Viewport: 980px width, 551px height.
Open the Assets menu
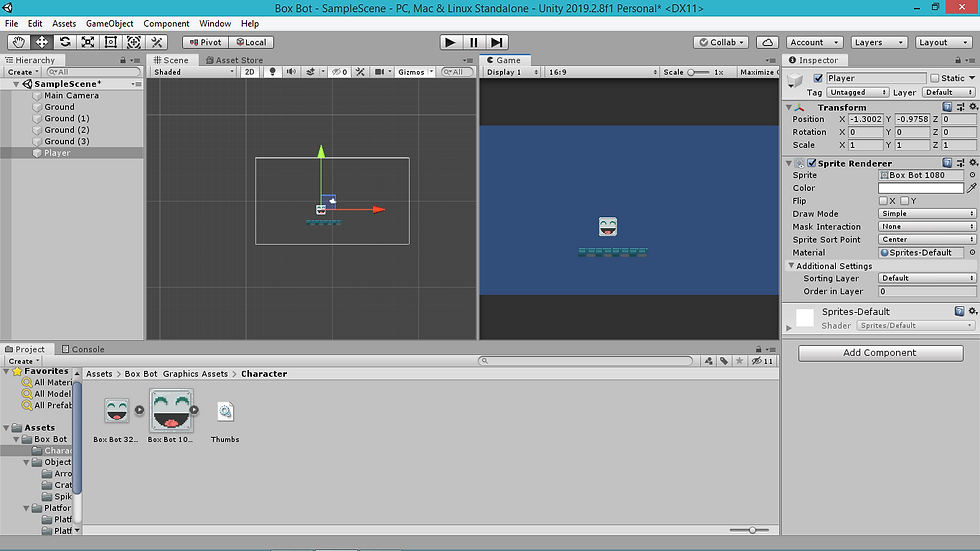point(64,23)
